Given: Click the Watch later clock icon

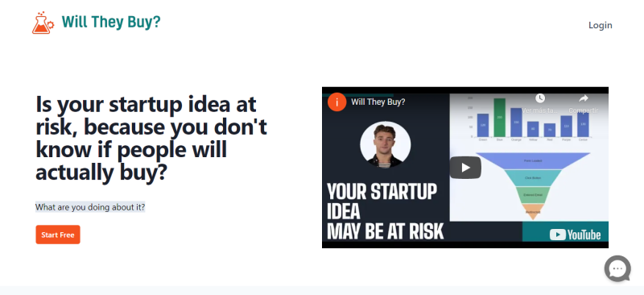Looking at the screenshot, I should (539, 98).
